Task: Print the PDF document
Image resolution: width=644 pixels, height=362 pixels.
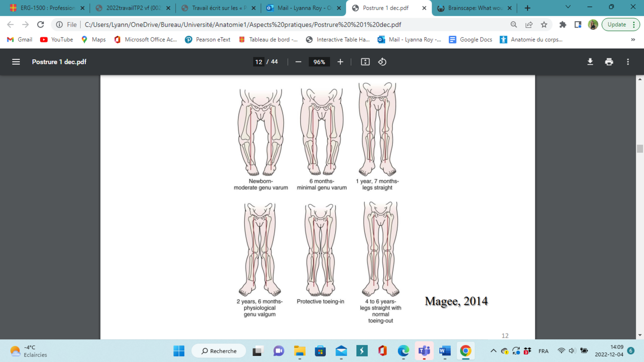Action: tap(609, 62)
